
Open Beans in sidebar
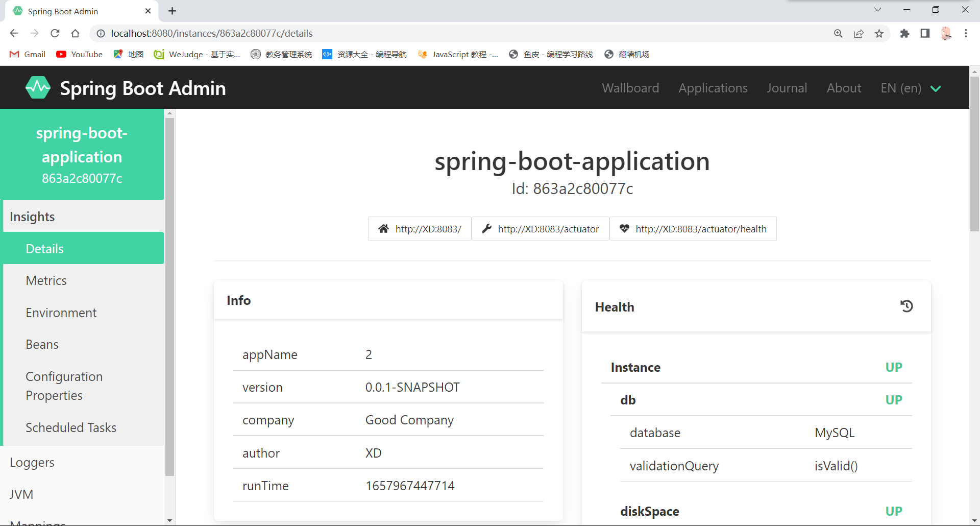pos(83,344)
